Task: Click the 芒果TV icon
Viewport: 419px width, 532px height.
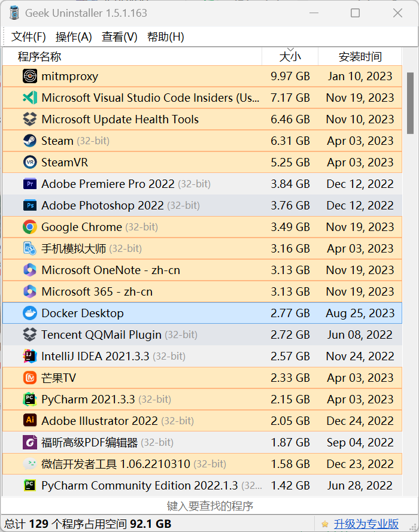Action: click(30, 378)
